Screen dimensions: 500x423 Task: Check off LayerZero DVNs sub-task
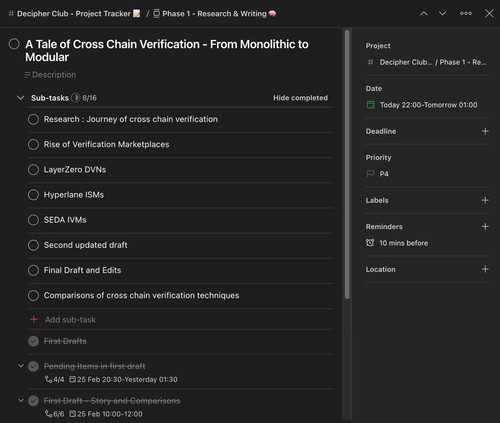click(x=33, y=170)
